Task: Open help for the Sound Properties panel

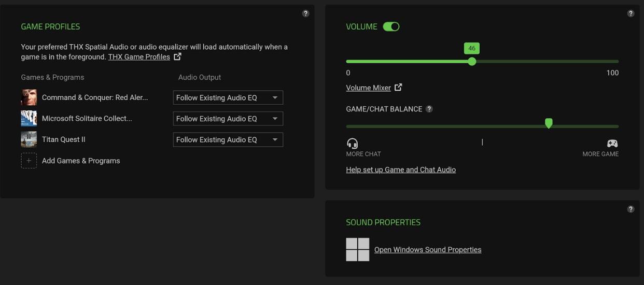Action: 631,209
